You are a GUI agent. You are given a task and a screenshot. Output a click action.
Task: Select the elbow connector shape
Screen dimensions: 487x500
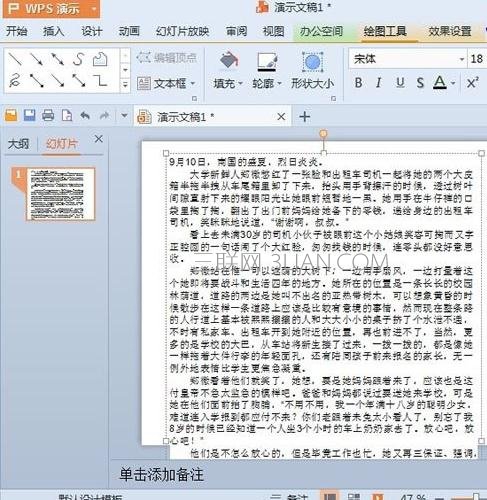pos(100,81)
